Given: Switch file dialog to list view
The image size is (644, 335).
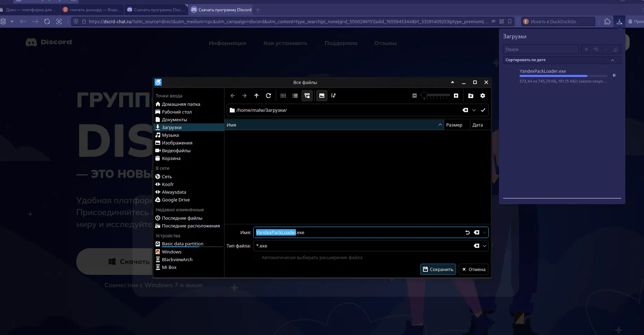Looking at the screenshot, I should tap(295, 96).
